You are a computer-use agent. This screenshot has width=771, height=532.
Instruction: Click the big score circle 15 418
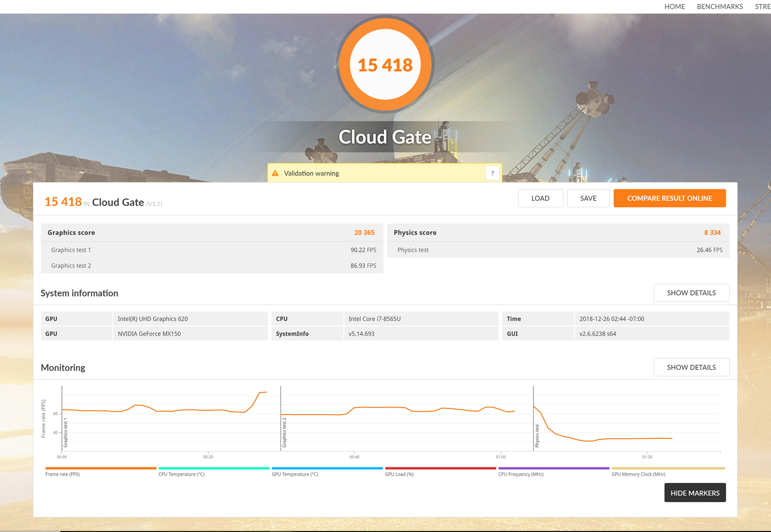tap(385, 65)
